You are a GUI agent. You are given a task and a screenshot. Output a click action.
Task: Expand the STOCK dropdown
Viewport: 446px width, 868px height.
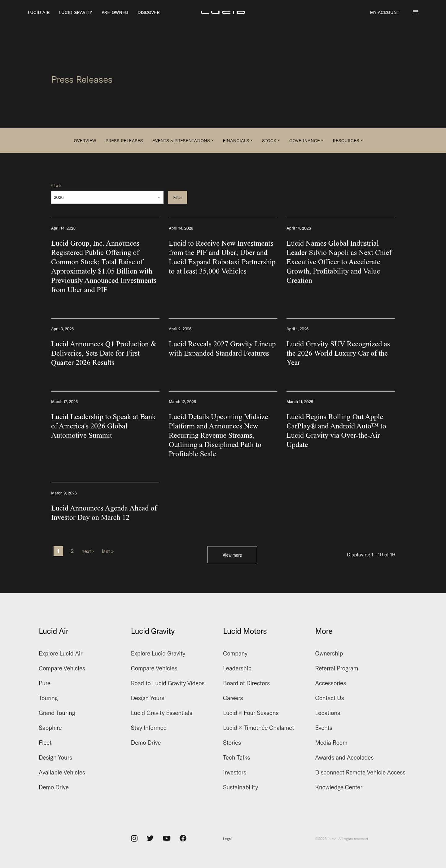click(270, 141)
